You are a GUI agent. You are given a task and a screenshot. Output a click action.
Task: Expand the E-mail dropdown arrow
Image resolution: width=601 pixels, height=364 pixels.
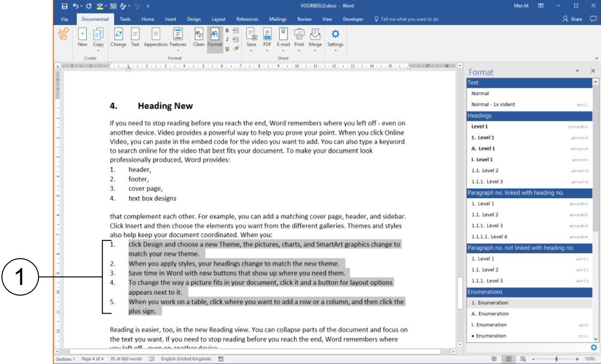click(283, 50)
